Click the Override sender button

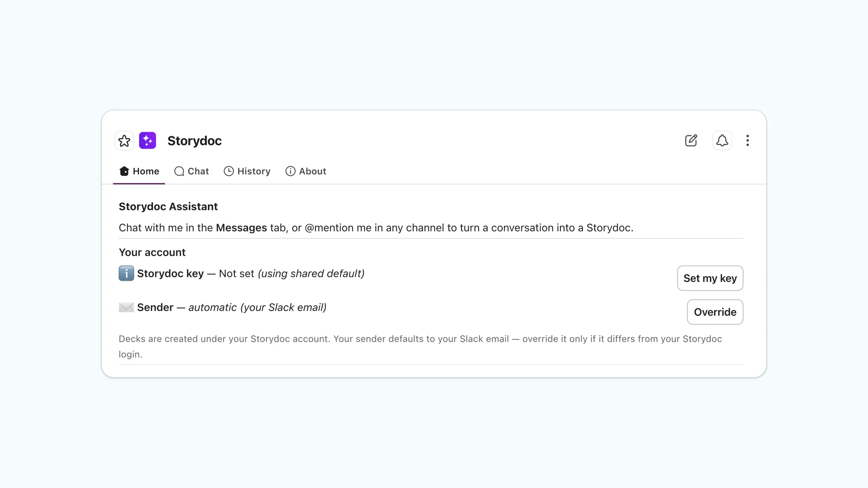715,312
